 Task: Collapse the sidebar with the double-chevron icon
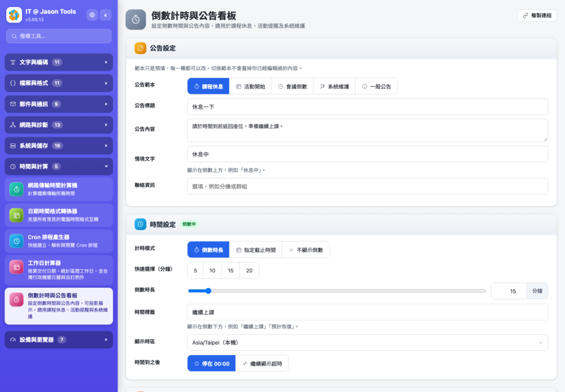pos(105,15)
